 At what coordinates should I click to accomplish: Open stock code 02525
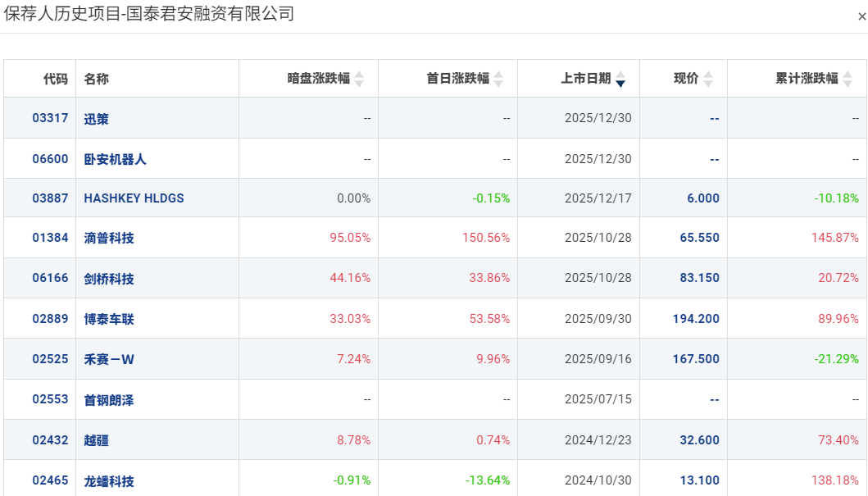pyautogui.click(x=50, y=359)
